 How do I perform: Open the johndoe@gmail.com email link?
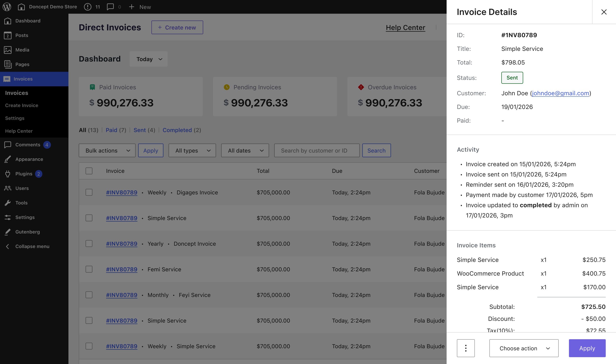pos(561,93)
